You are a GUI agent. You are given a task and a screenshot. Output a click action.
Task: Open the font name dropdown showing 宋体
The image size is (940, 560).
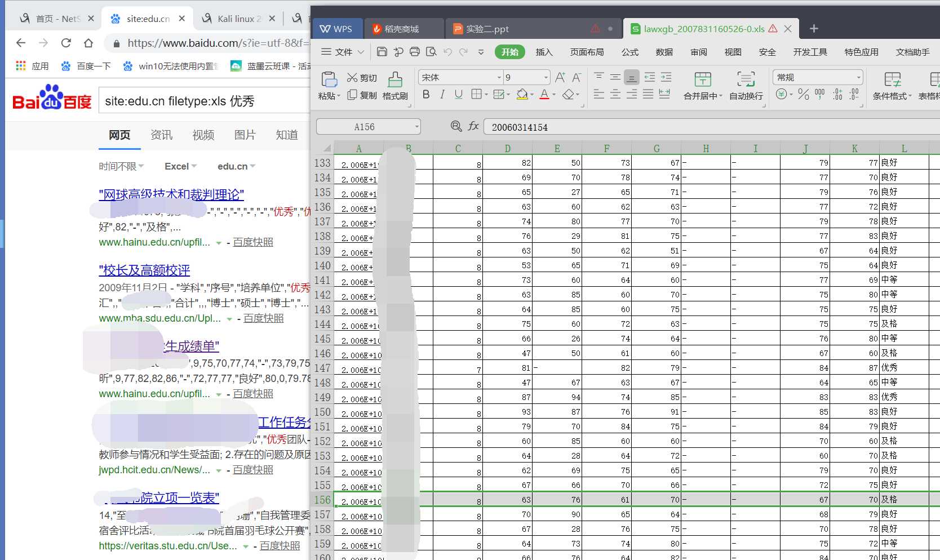pyautogui.click(x=499, y=77)
